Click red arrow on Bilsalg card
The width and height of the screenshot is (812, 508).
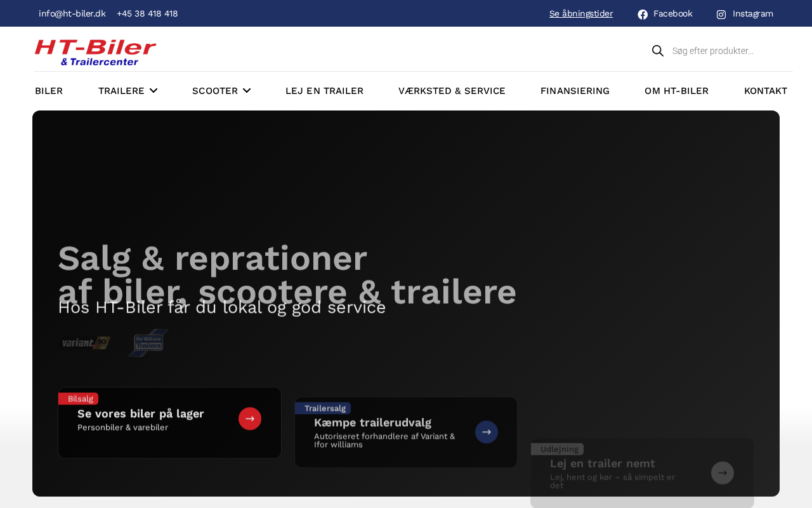[250, 418]
